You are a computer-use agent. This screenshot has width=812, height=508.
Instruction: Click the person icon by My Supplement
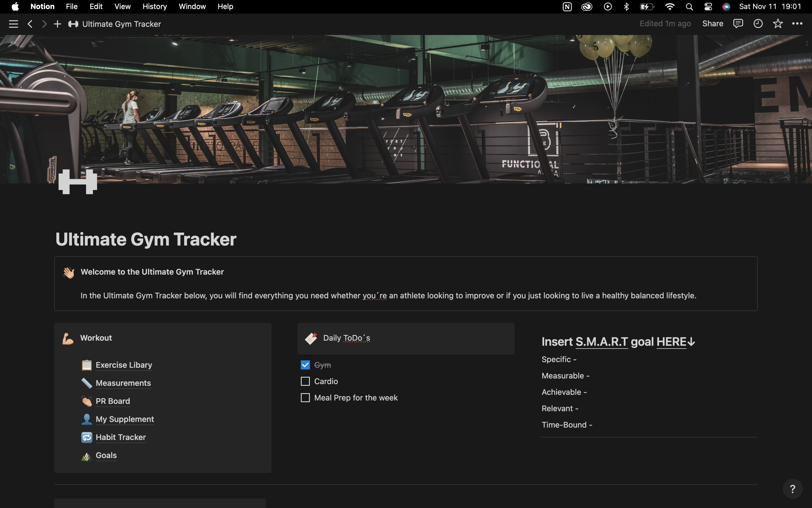coord(87,419)
